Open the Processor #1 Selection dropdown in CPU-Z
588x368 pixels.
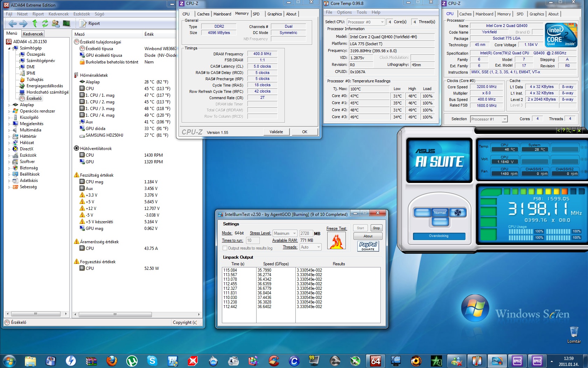tap(489, 119)
